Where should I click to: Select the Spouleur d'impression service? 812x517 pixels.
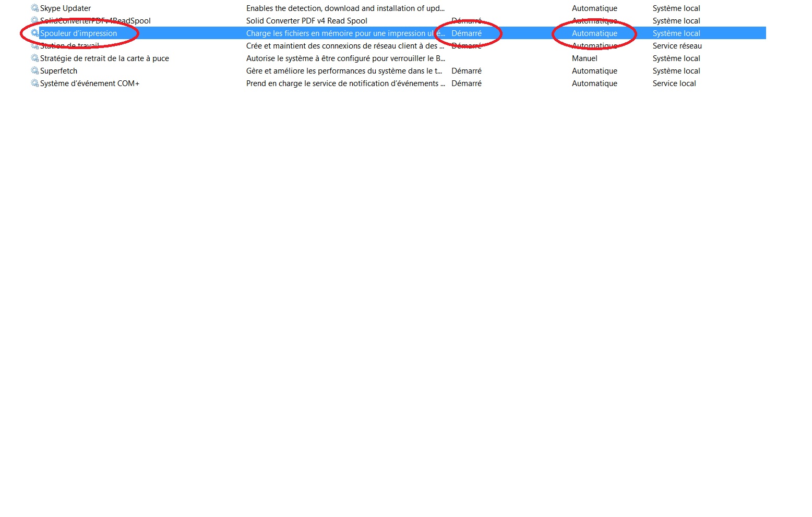(x=79, y=33)
